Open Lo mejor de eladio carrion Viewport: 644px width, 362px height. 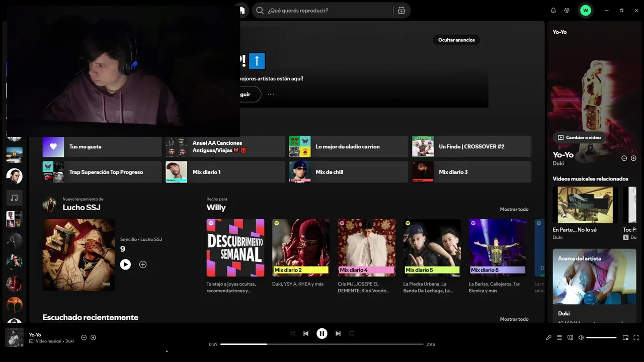point(349,147)
